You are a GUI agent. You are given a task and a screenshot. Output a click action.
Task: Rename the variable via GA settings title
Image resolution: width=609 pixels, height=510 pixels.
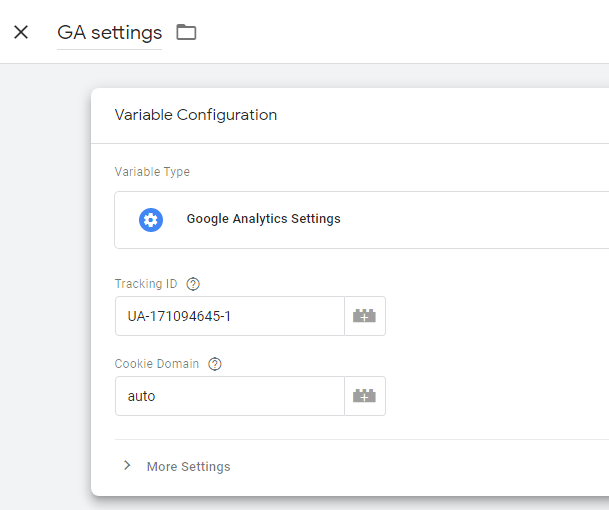110,33
